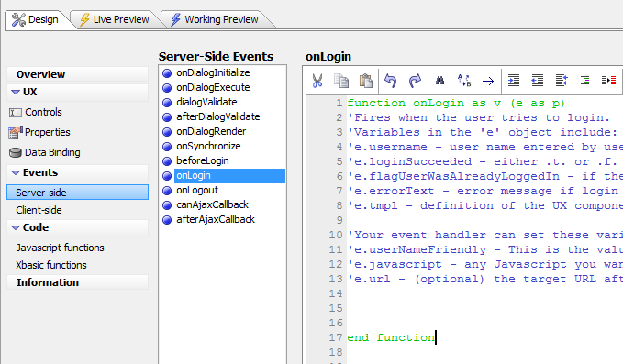The image size is (623, 364).
Task: Open the A-to-B Replace tool
Action: 464,81
